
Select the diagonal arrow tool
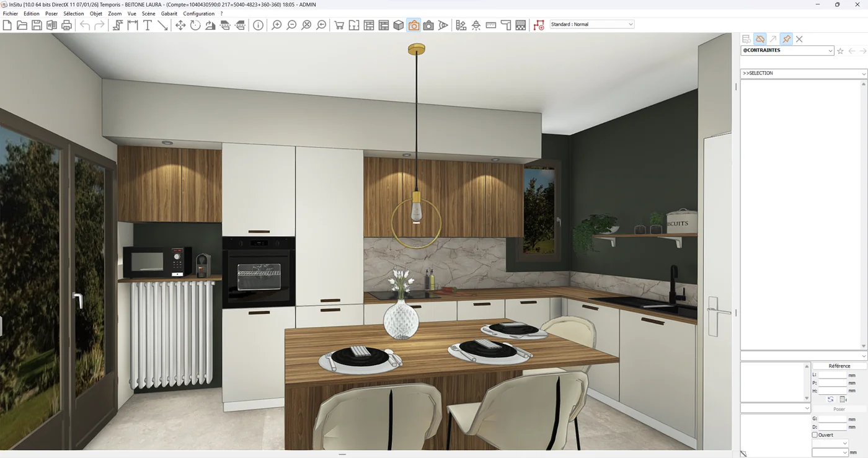point(162,25)
